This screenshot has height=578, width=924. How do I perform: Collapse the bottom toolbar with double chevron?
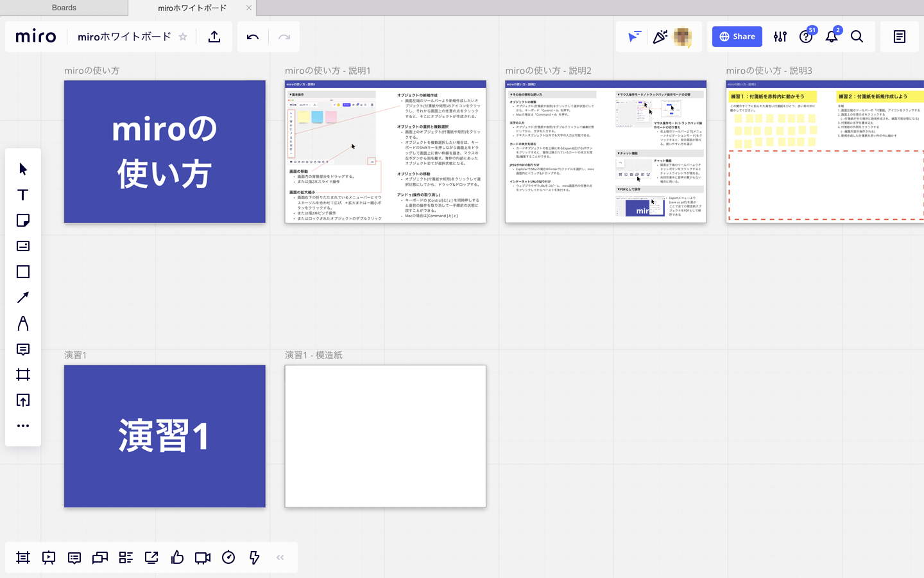point(280,557)
